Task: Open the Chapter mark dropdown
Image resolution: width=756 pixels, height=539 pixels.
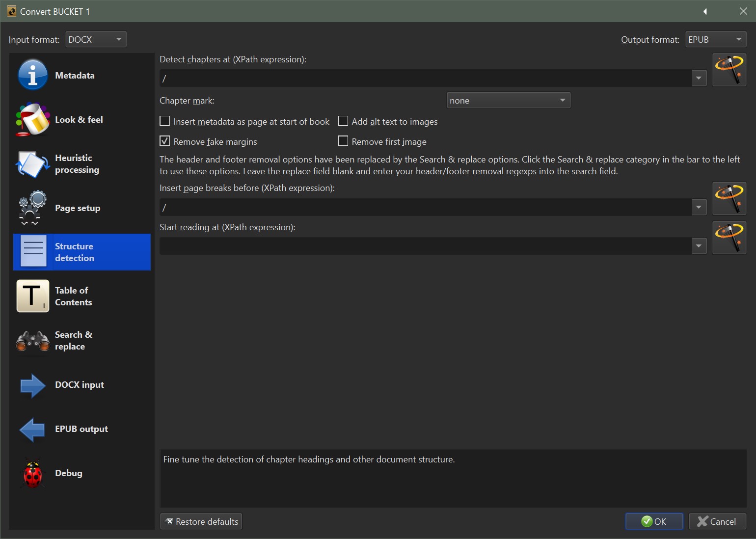Action: tap(508, 101)
